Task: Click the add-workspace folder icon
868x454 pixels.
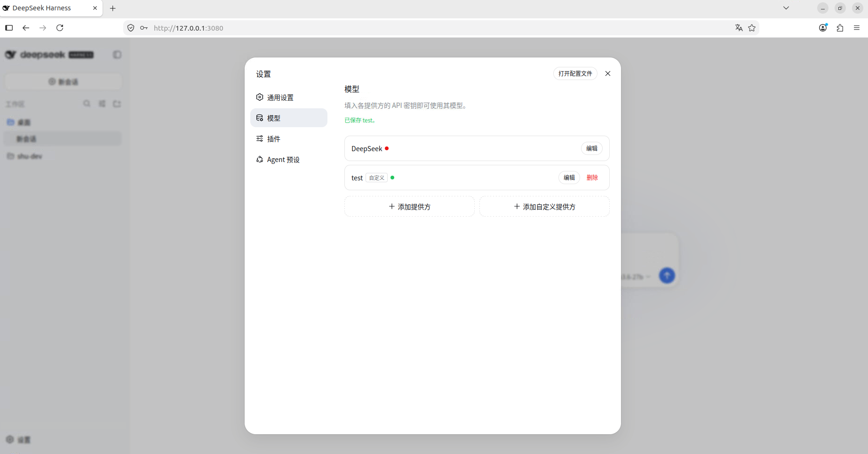Action: coord(117,104)
